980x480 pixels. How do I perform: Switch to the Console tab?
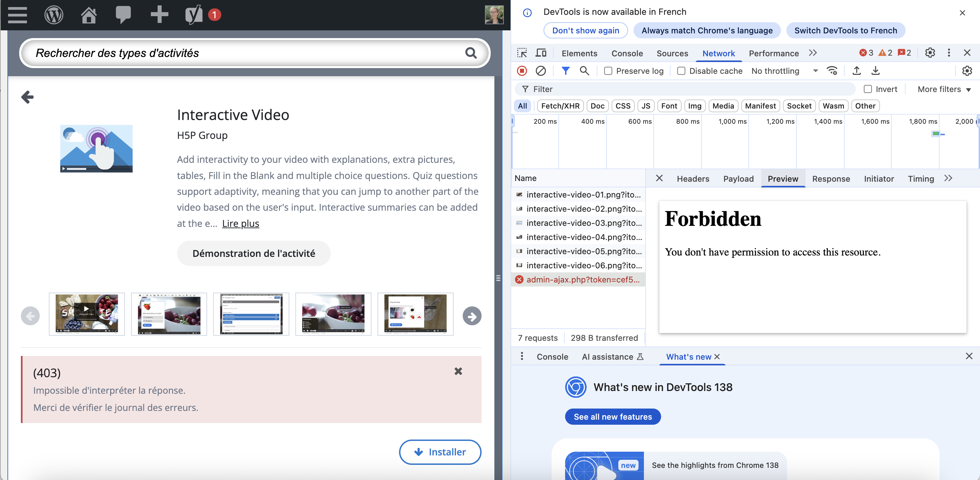pyautogui.click(x=627, y=53)
